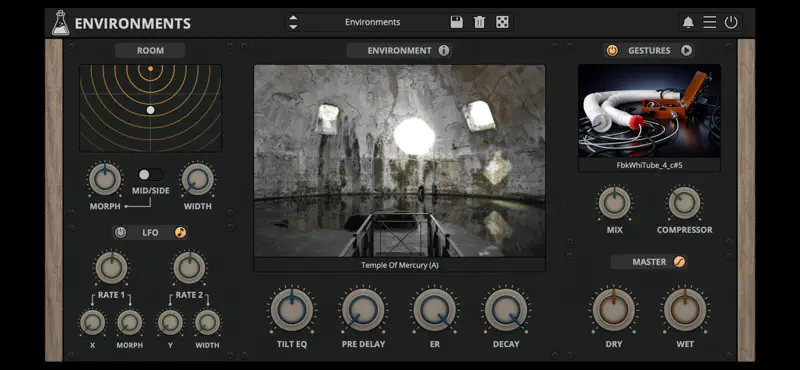Click the LFO Rate 1 knob
This screenshot has height=370, width=800.
point(111,267)
